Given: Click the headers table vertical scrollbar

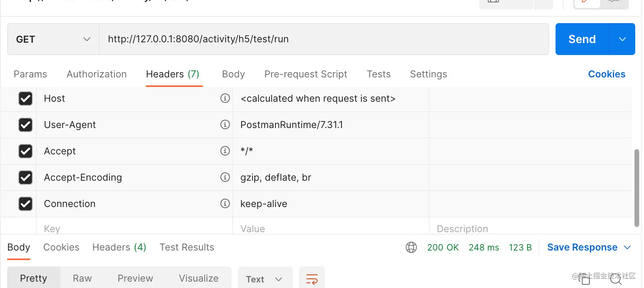Looking at the screenshot, I should pyautogui.click(x=636, y=187).
